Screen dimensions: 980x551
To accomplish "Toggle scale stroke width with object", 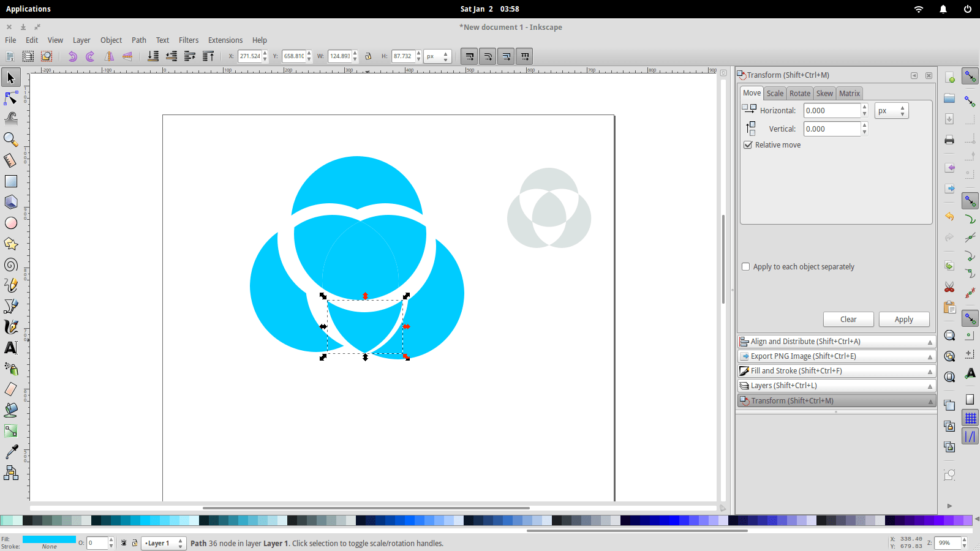I will [x=469, y=56].
